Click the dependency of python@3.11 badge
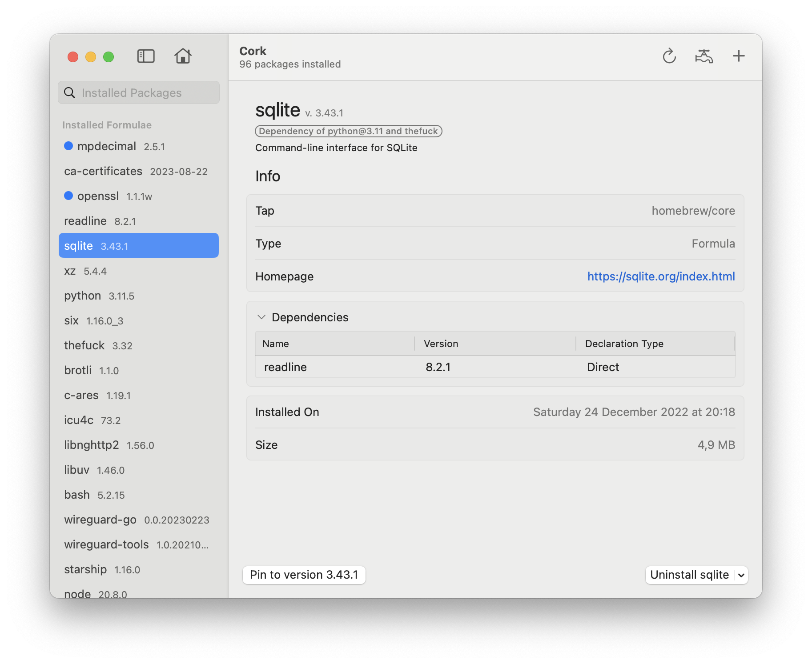This screenshot has width=812, height=664. coord(348,131)
